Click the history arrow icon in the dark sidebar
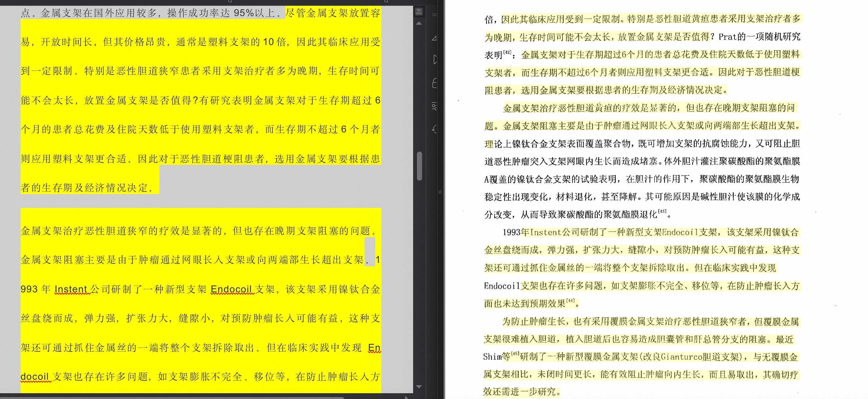Viewport: 868px width, 399px height. pos(434,129)
